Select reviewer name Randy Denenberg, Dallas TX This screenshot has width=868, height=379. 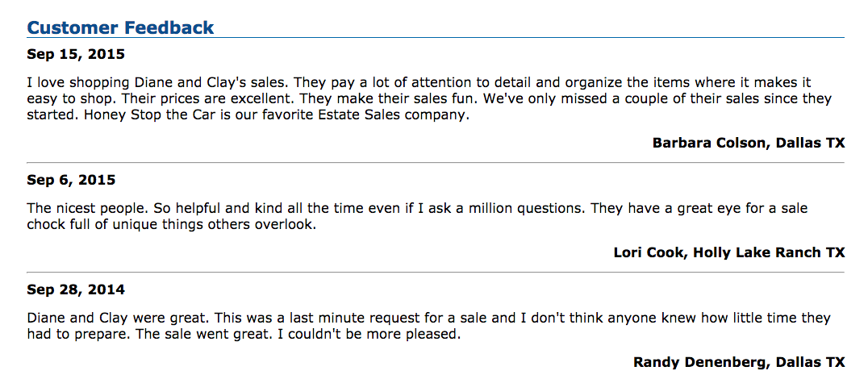(x=738, y=361)
